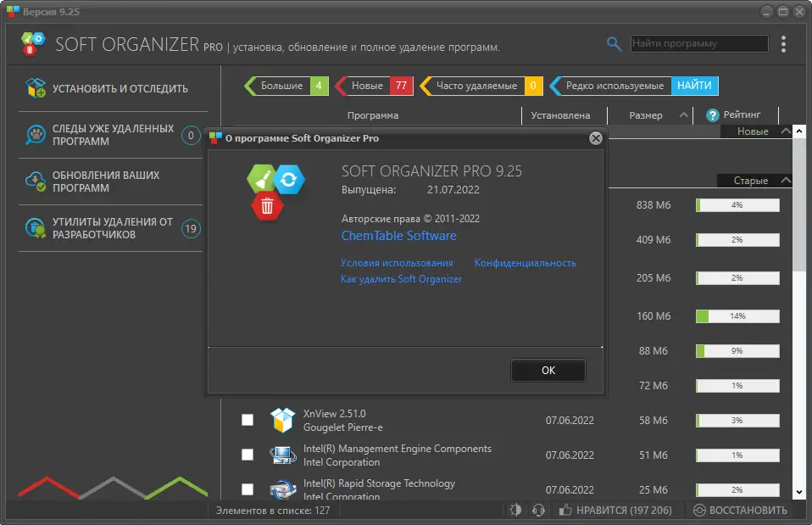
Task: Click the 14% rating bar for 160 Мб
Action: [x=737, y=316]
